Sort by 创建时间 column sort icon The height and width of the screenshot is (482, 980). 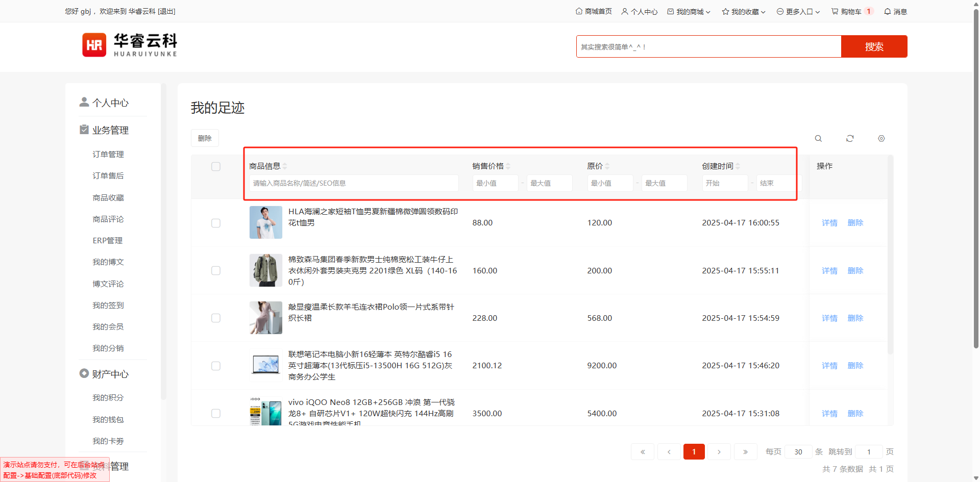(x=738, y=166)
